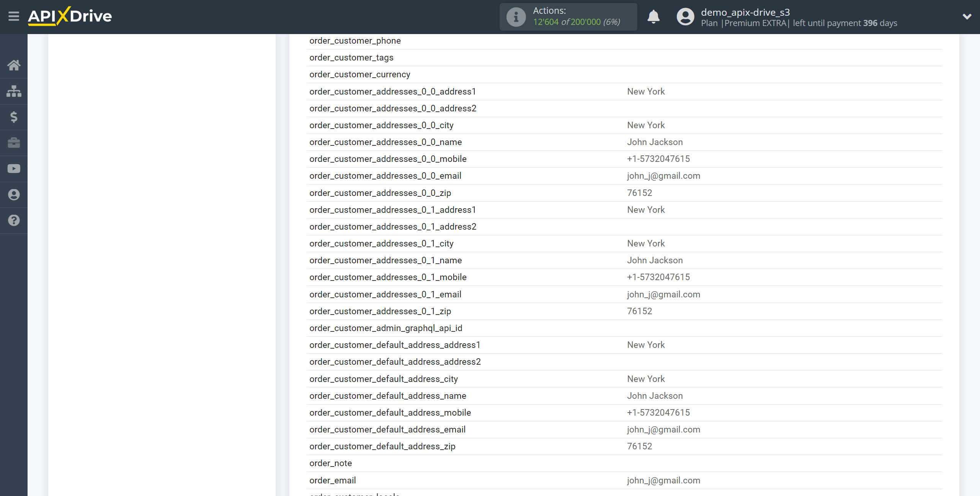Click 76152 value of addresses_0_0_zip
980x496 pixels.
point(639,193)
